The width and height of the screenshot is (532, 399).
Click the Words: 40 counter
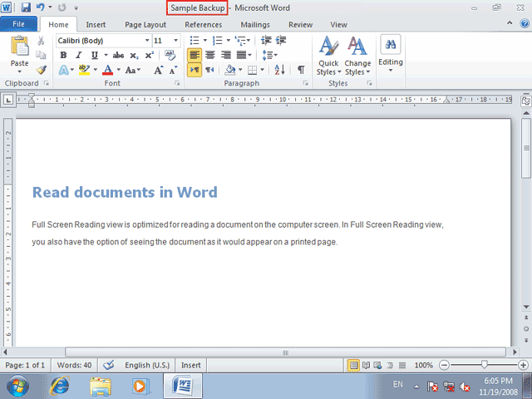tap(74, 365)
